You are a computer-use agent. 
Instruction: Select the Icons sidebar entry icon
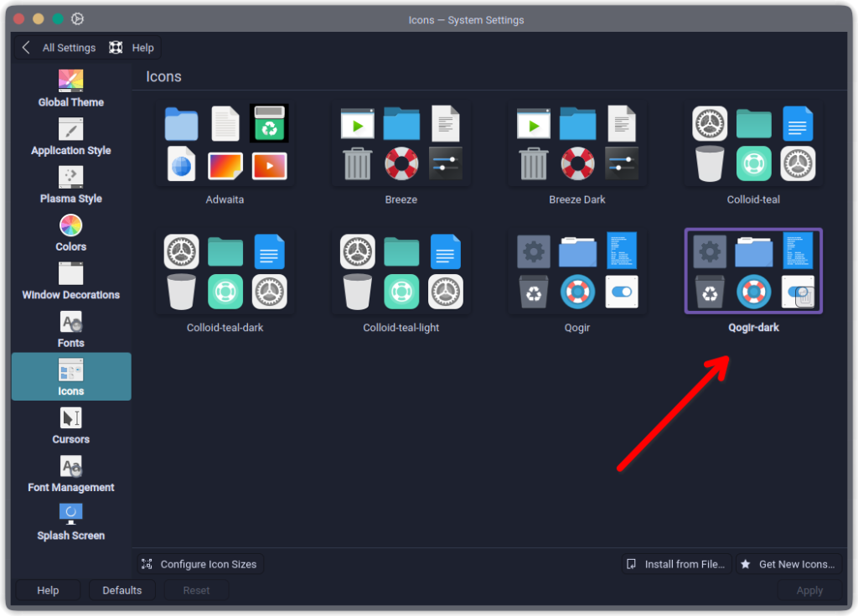(x=70, y=370)
